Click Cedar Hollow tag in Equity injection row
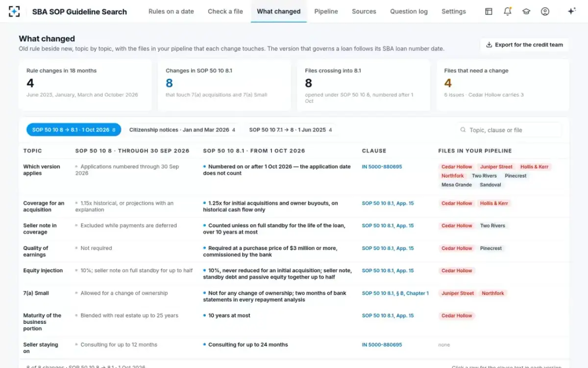The height and width of the screenshot is (368, 588). [x=457, y=271]
